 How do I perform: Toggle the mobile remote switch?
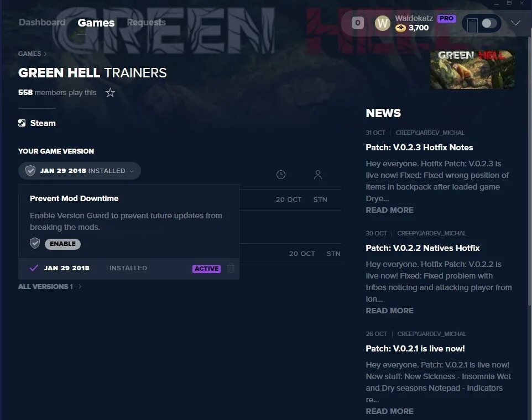489,23
